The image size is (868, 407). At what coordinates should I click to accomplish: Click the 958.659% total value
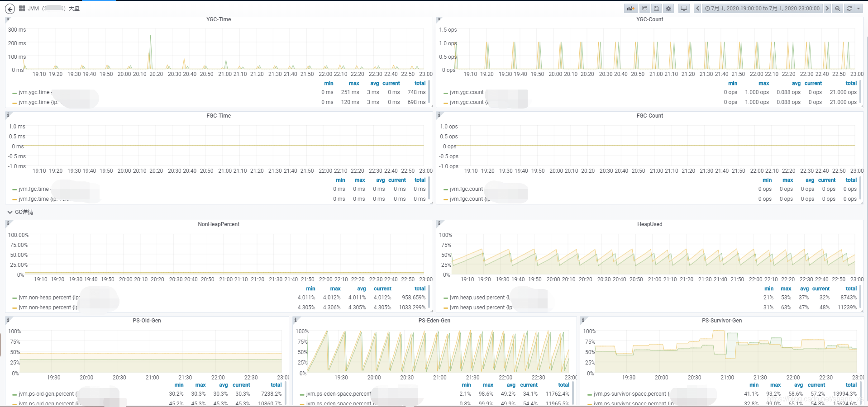(414, 298)
